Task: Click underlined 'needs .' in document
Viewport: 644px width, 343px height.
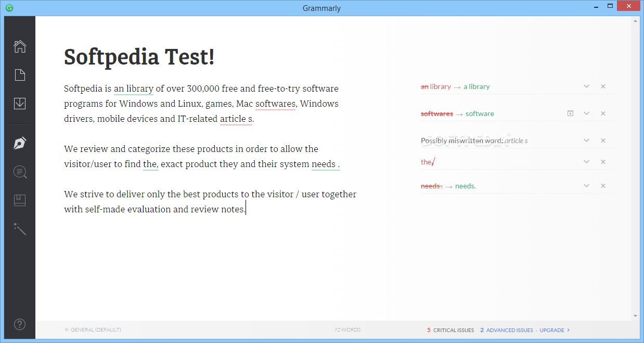Action: tap(326, 164)
